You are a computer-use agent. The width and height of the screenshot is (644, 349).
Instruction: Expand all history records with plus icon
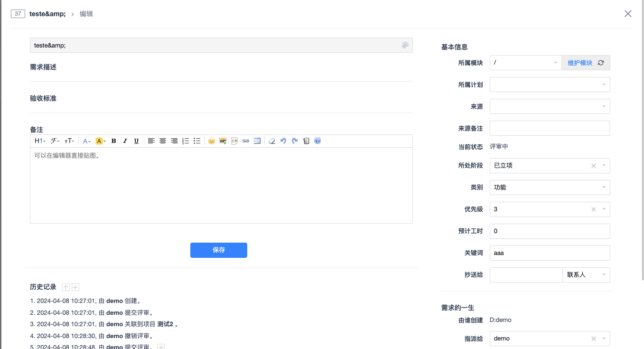click(75, 287)
